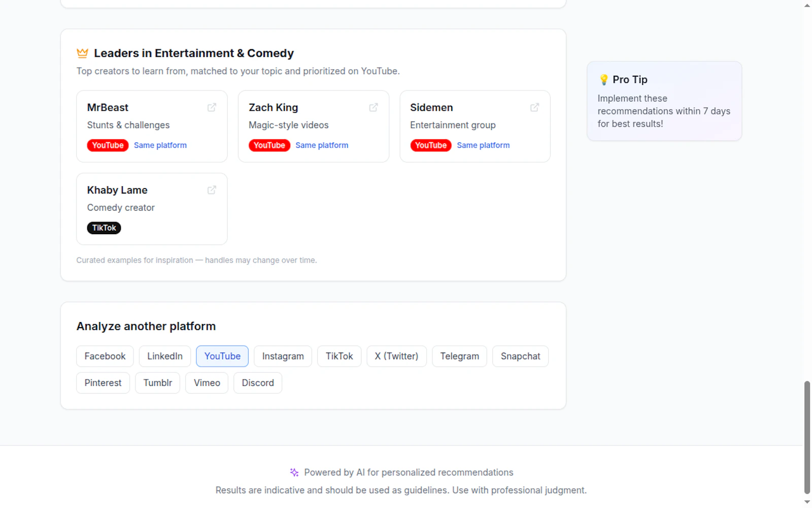Choose Snapchat platform button
The image size is (812, 508).
521,356
